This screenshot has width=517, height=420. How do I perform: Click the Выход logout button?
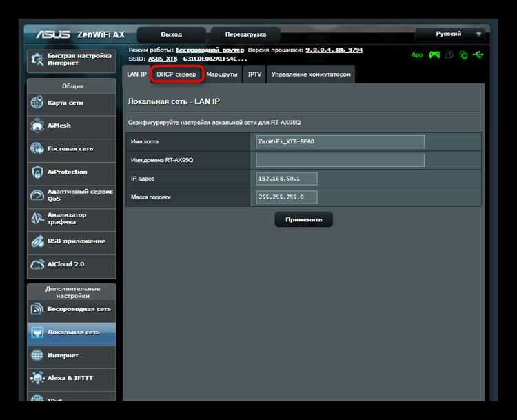(x=172, y=34)
